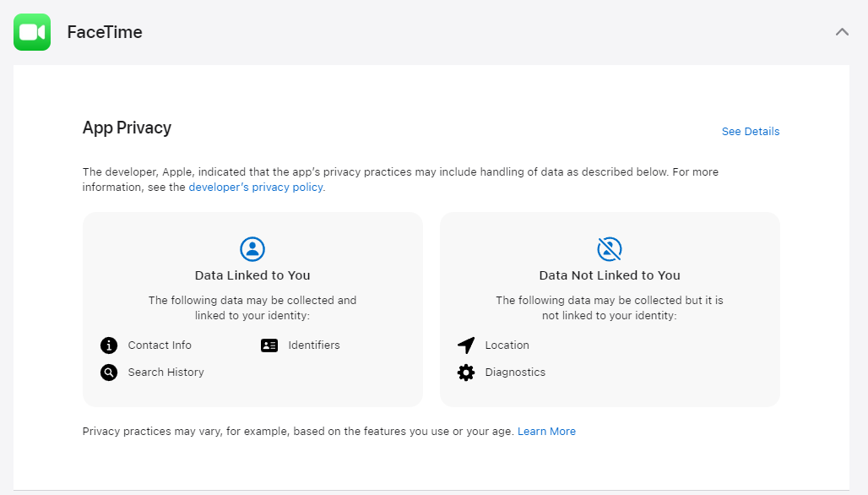
Task: Click the green FaceTime app icon
Action: point(32,32)
